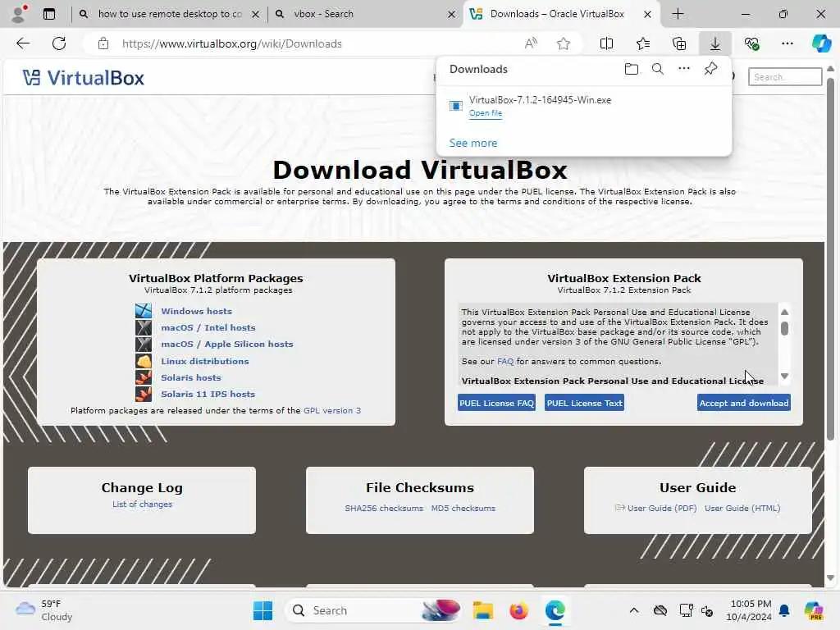View site information lock icon

[103, 43]
